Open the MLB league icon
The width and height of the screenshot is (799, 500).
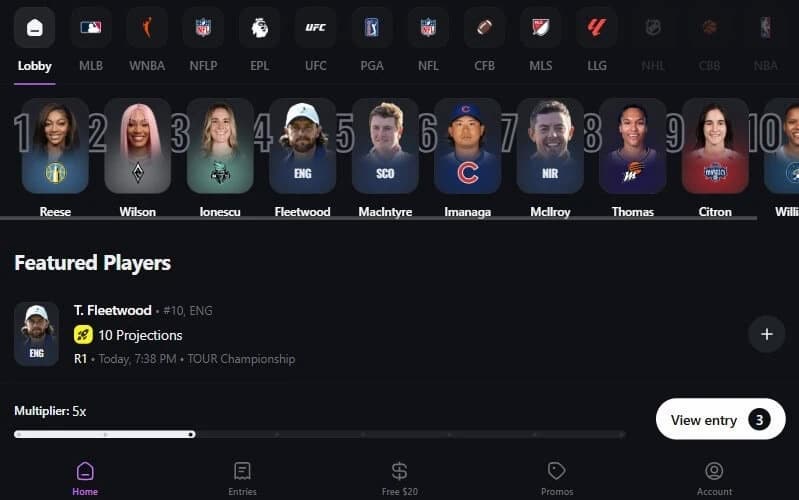91,28
